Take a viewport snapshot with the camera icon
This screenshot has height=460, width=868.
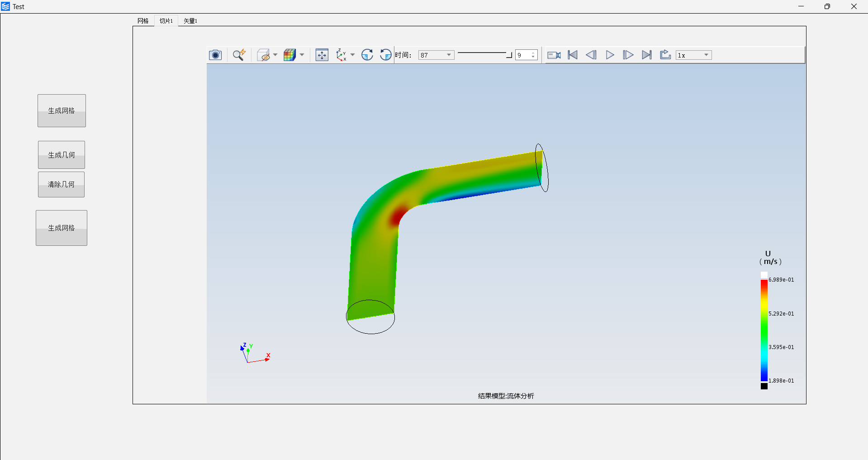[x=215, y=55]
